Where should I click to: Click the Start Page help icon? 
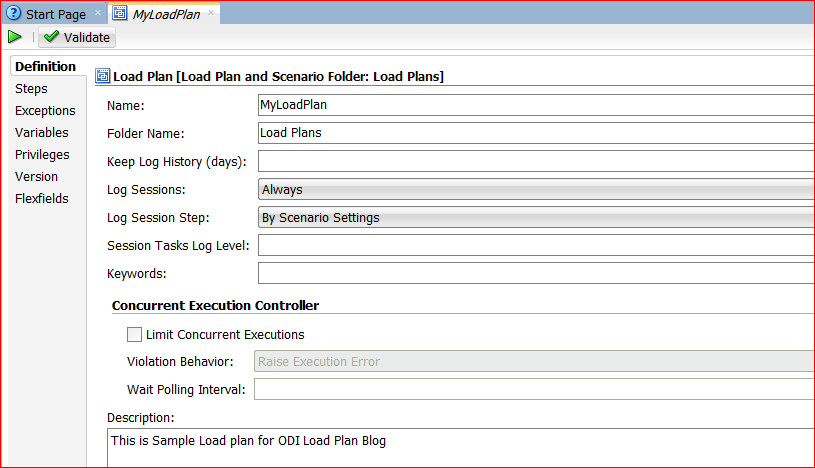click(14, 14)
